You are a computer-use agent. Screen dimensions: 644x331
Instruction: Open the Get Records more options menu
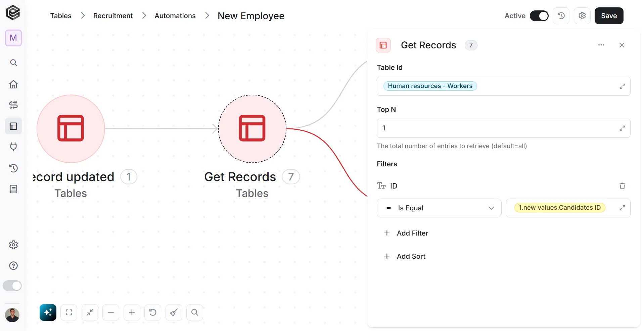601,45
